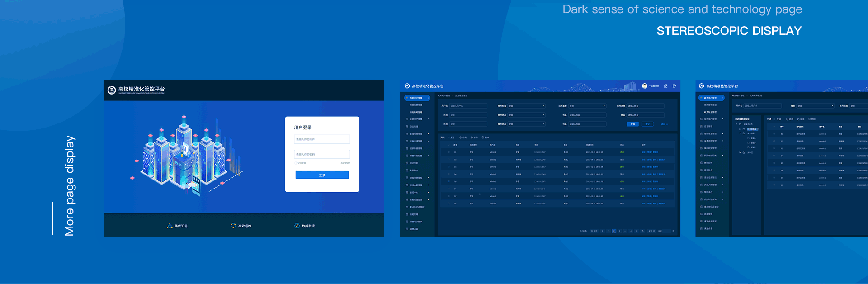Viewport: 868px width, 284px height.
Task: Click the 清空 outline button in middle window
Action: [647, 124]
